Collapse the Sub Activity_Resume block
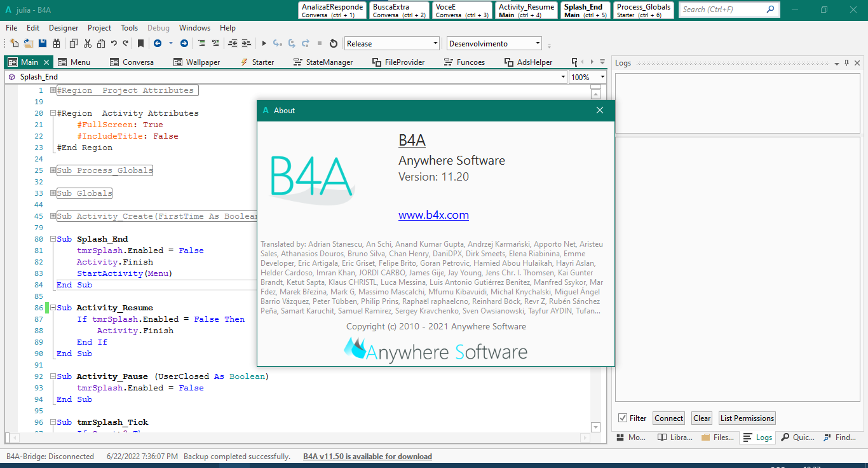Viewport: 868px width, 468px height. point(53,308)
